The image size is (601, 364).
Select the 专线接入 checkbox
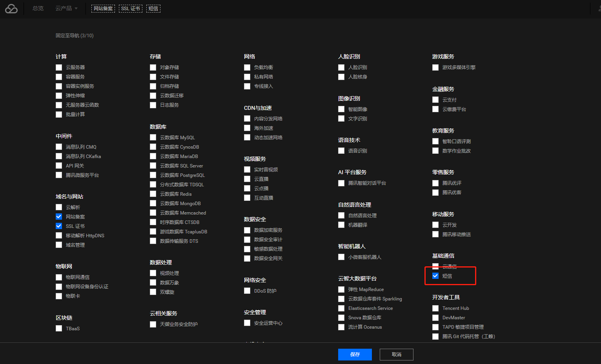pos(247,86)
